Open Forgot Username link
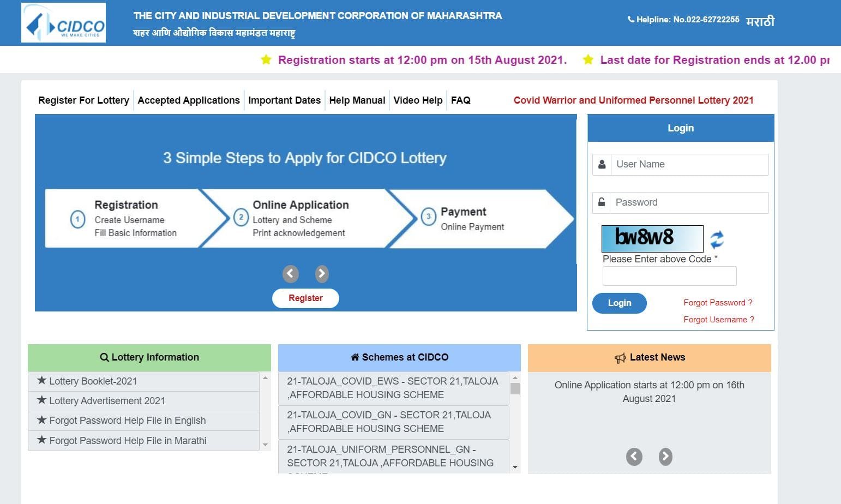This screenshot has width=841, height=504. pos(719,320)
